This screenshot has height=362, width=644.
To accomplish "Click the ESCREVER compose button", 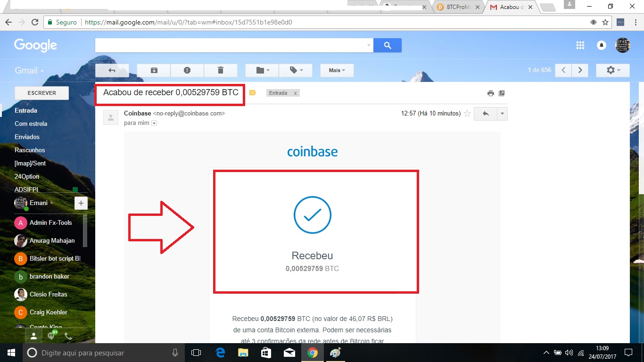I will pos(42,93).
